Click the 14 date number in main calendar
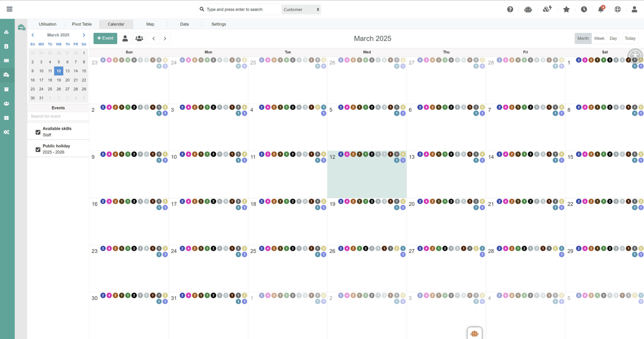 (491, 157)
